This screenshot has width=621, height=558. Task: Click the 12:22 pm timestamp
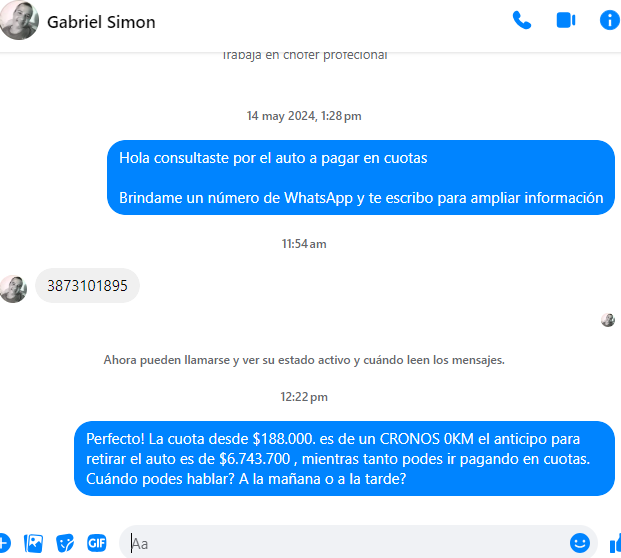304,397
